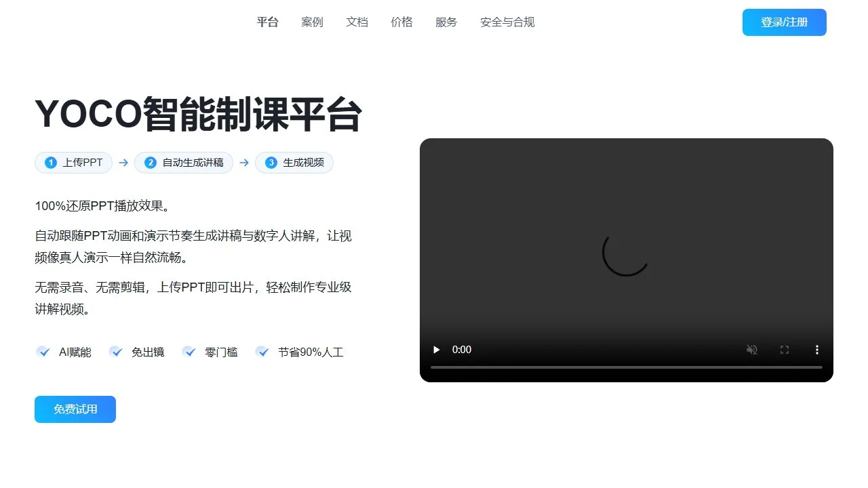
Task: Click the video progress bar
Action: pyautogui.click(x=627, y=367)
